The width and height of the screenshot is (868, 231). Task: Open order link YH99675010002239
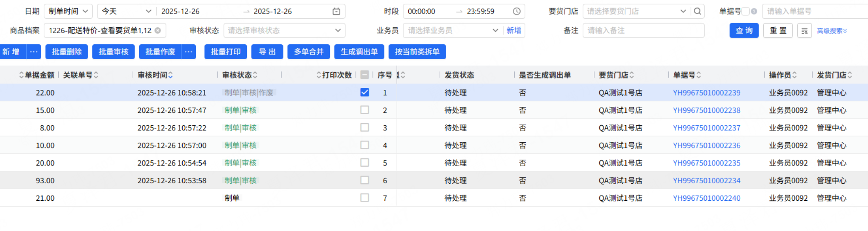[x=707, y=93]
